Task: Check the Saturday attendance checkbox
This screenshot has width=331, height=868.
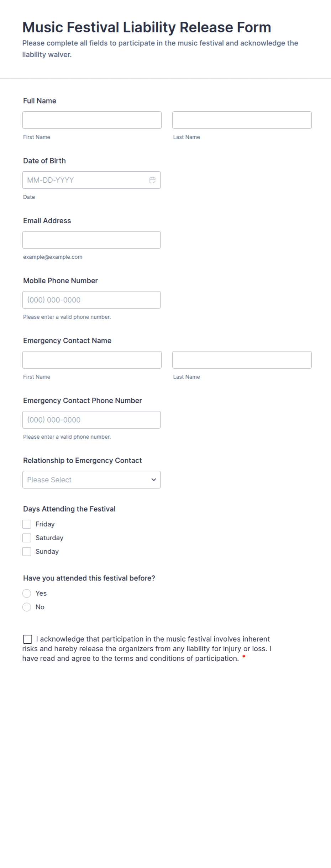Action: click(27, 537)
